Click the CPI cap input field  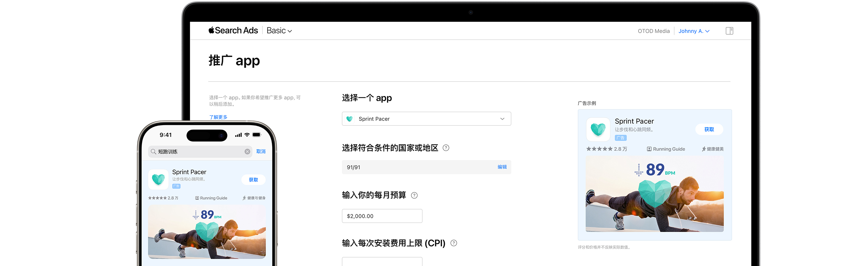382,261
